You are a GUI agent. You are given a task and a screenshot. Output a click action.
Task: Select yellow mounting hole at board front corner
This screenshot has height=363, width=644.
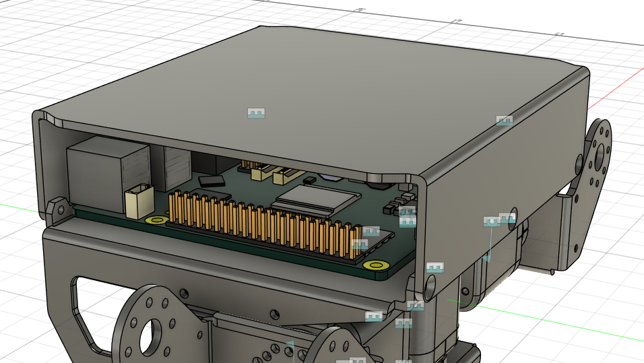(x=376, y=265)
